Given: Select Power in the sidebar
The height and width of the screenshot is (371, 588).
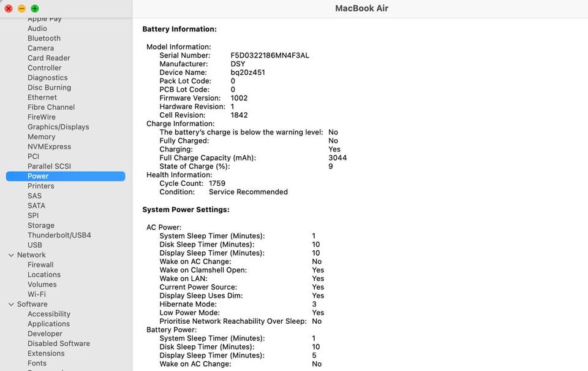Looking at the screenshot, I should tap(66, 176).
